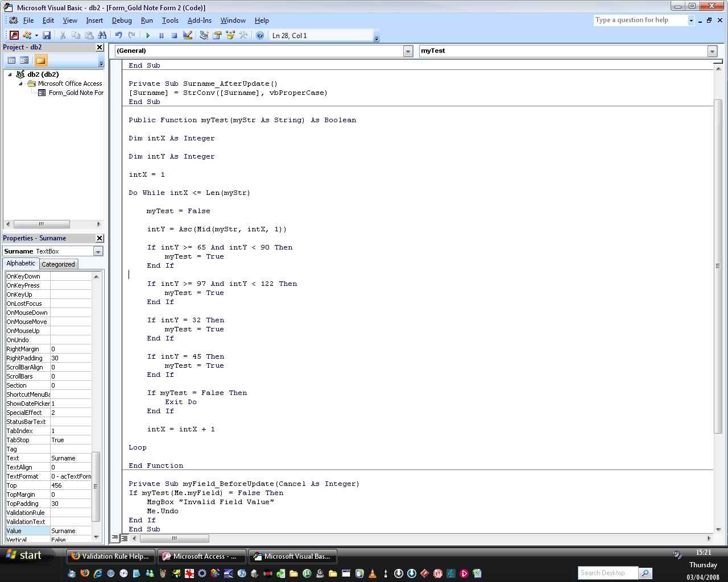The image size is (728, 582).
Task: Save the project with the floppy disk icon
Action: [47, 35]
